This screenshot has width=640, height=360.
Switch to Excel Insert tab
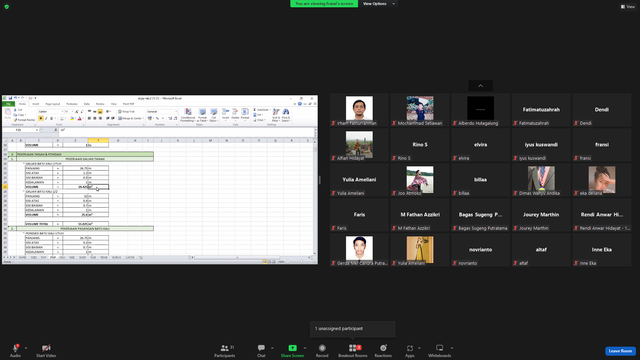tap(36, 104)
